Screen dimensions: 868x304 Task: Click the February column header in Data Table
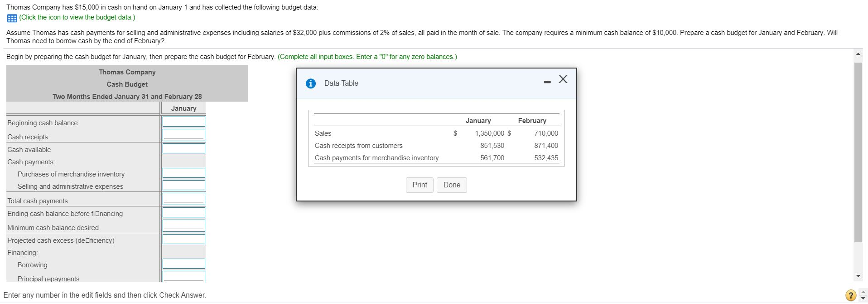(x=532, y=121)
